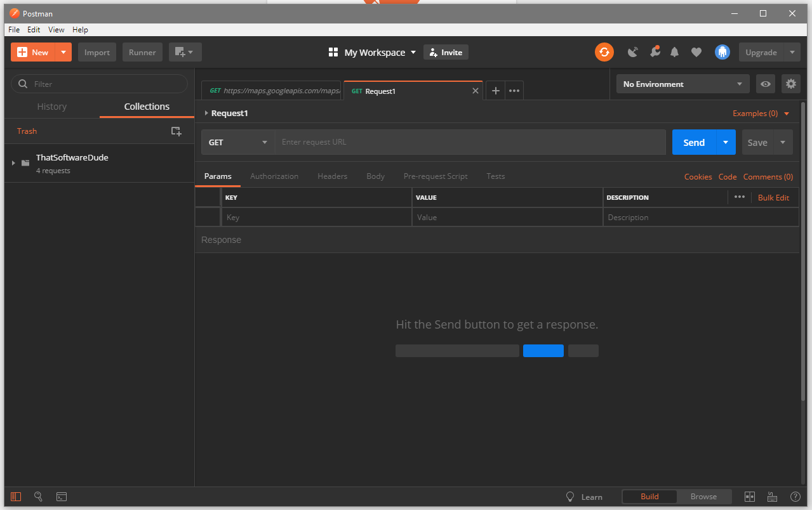812x510 pixels.
Task: Click the sync status icon
Action: [604, 52]
